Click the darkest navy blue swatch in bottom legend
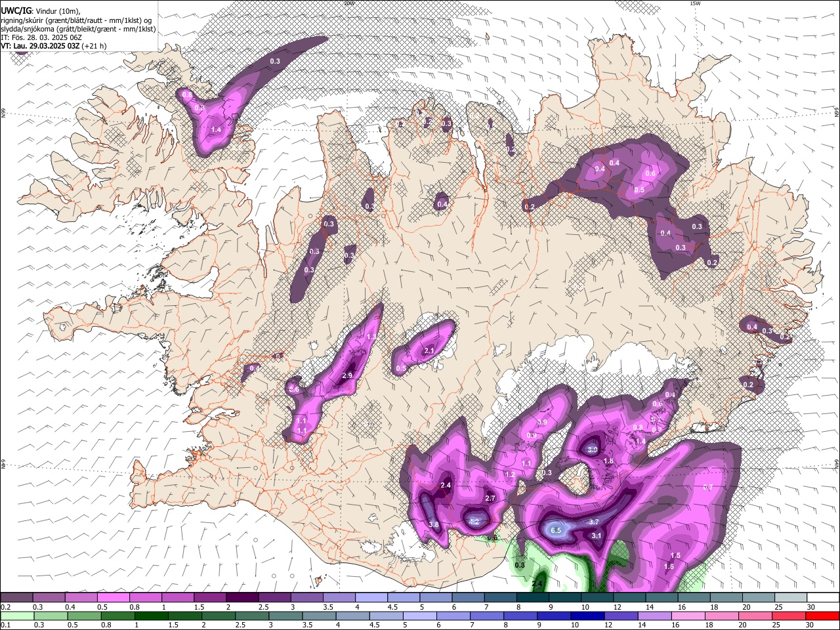840x630 pixels. [587, 616]
